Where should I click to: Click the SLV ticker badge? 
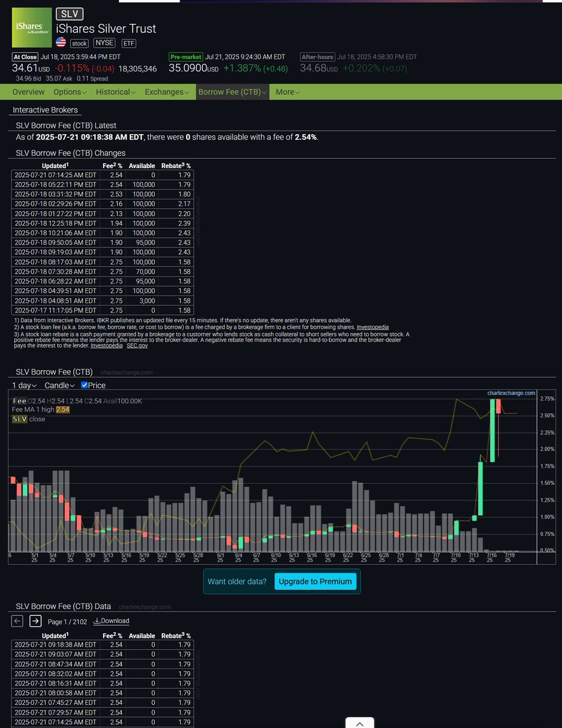coord(70,14)
